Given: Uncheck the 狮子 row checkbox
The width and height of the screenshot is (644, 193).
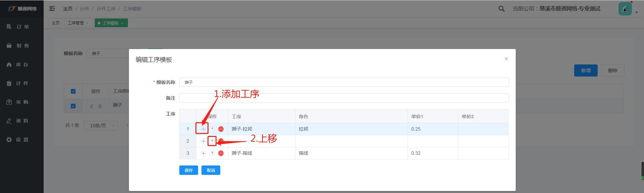Looking at the screenshot, I should click(x=73, y=106).
